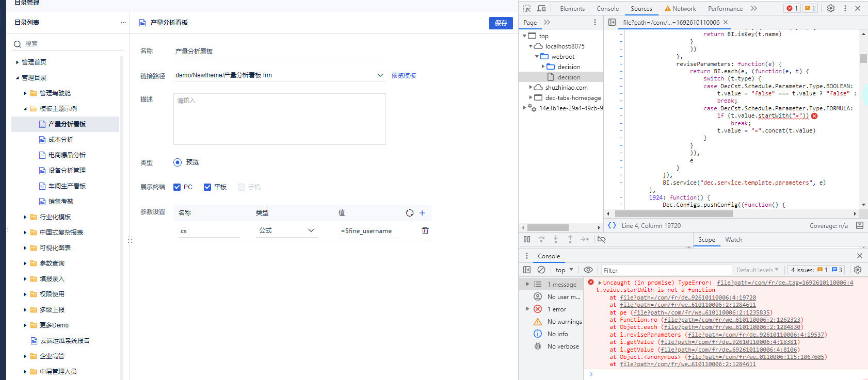
Task: Create live expression eye icon
Action: tap(588, 270)
